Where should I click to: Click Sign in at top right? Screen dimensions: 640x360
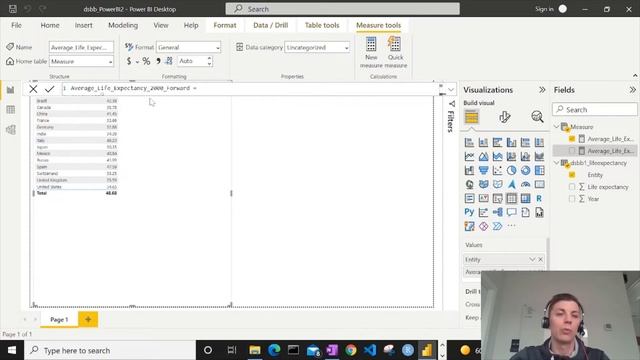coord(544,9)
